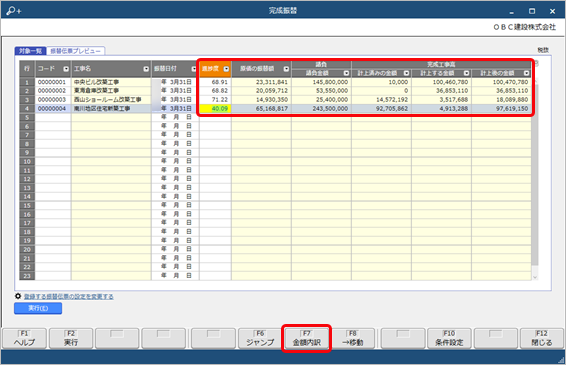The height and width of the screenshot is (365, 566).
Task: Click the 3,517,688 amount-to-post cell
Action: pos(441,100)
